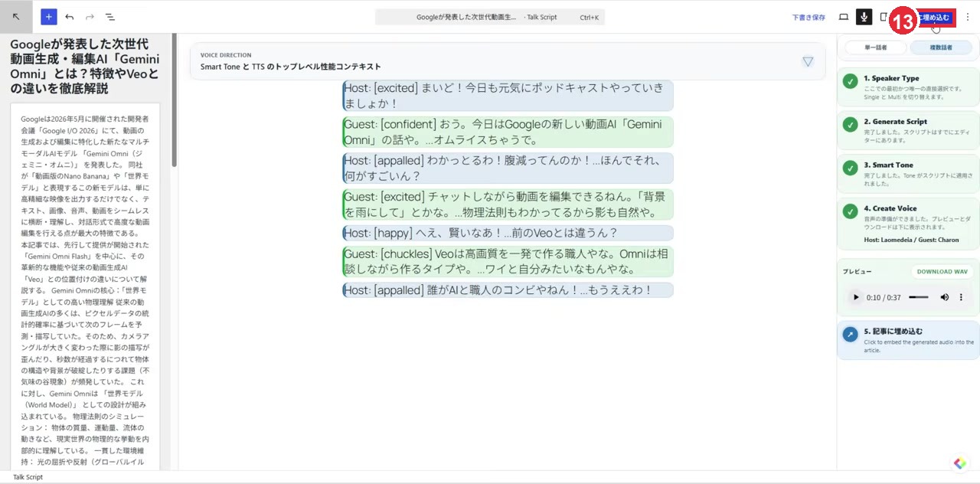Screen dimensions: 980x484
Task: Select Guest line チャットしながら動画を編集できるねん
Action: click(x=508, y=204)
